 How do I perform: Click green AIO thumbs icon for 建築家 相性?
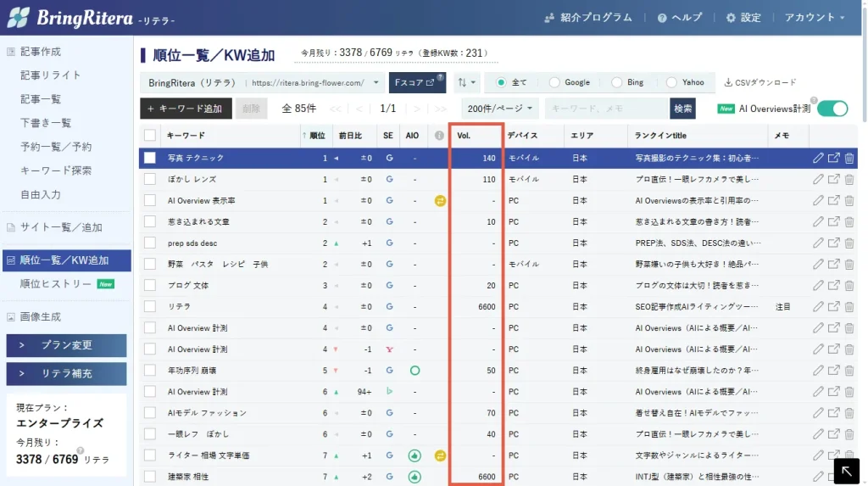414,477
